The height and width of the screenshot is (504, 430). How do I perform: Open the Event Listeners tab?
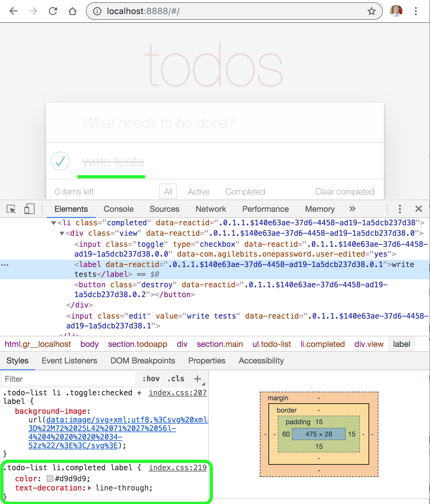pyautogui.click(x=69, y=361)
